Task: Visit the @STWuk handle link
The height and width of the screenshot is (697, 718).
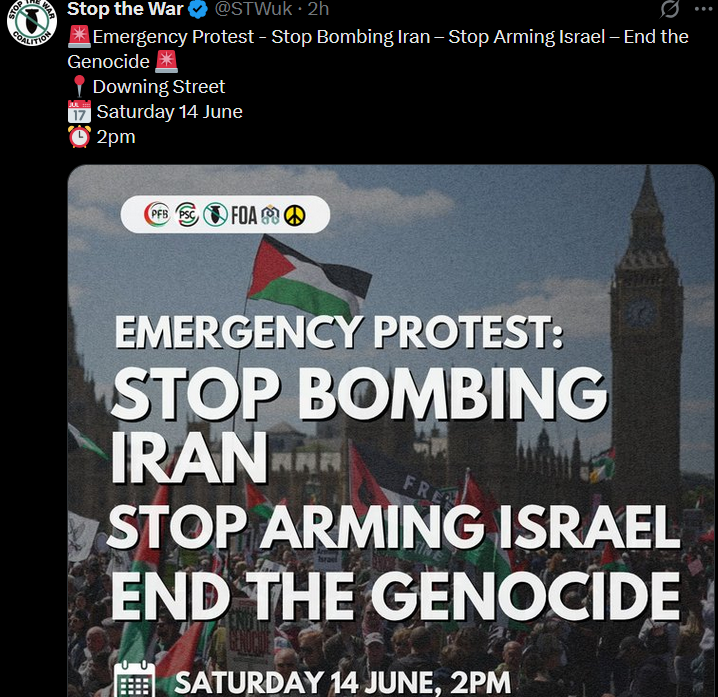Action: pyautogui.click(x=253, y=9)
